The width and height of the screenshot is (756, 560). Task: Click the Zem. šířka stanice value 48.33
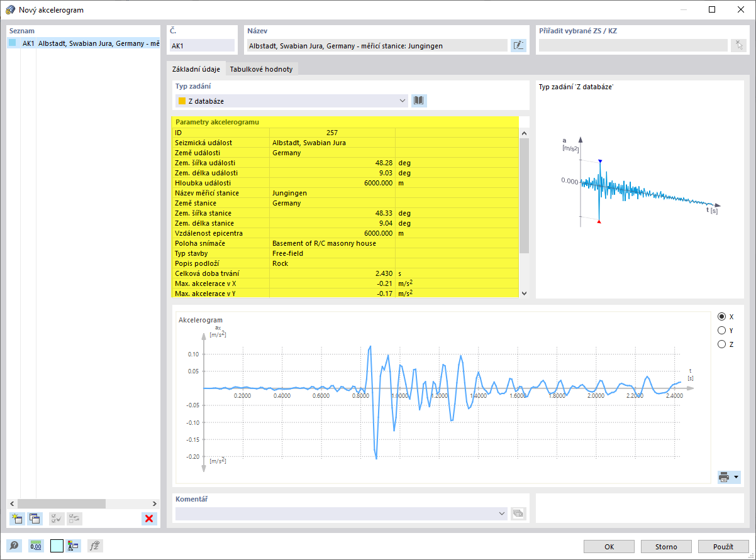pos(332,213)
